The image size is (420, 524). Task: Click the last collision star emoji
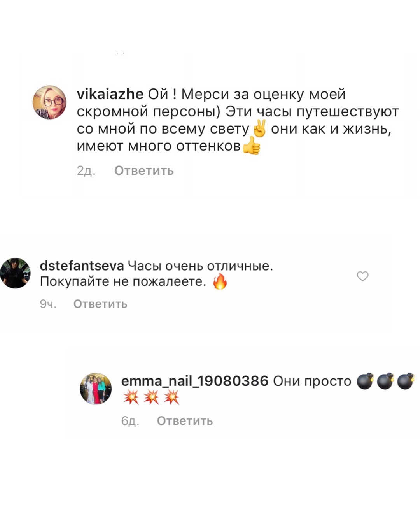click(171, 398)
